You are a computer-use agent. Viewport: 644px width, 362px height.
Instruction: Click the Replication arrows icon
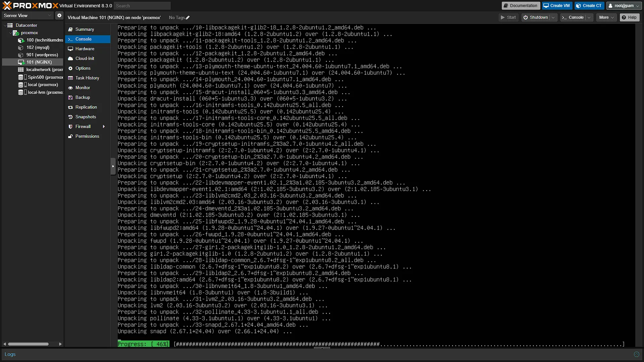pos(70,107)
